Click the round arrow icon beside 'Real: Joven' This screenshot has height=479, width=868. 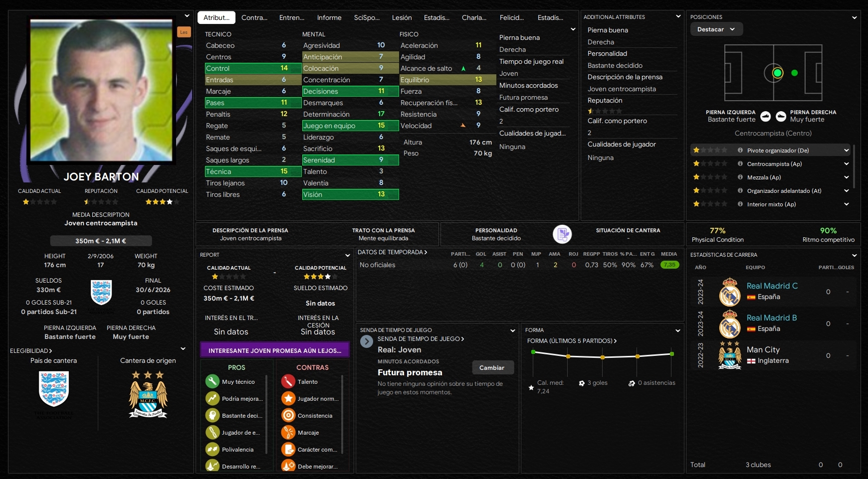tap(367, 341)
